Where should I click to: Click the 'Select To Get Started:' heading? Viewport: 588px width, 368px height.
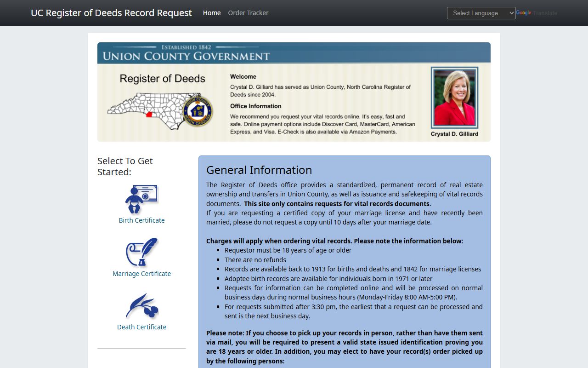[x=125, y=167]
